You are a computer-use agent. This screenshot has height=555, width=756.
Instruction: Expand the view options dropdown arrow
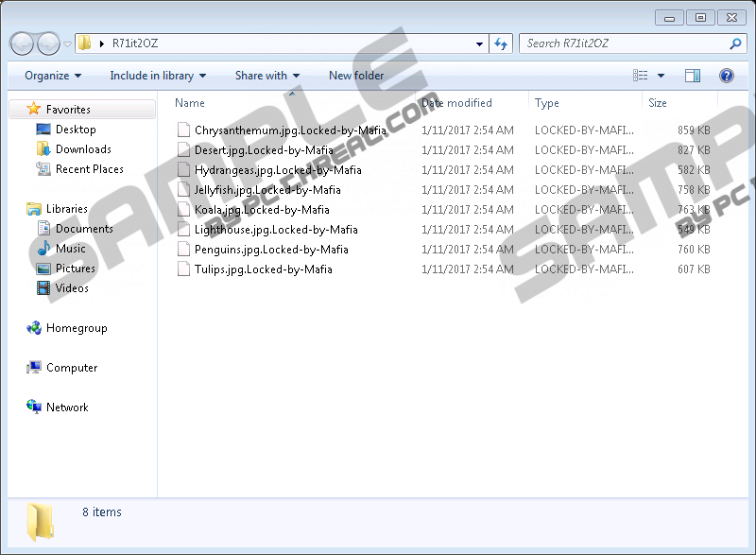pos(661,76)
